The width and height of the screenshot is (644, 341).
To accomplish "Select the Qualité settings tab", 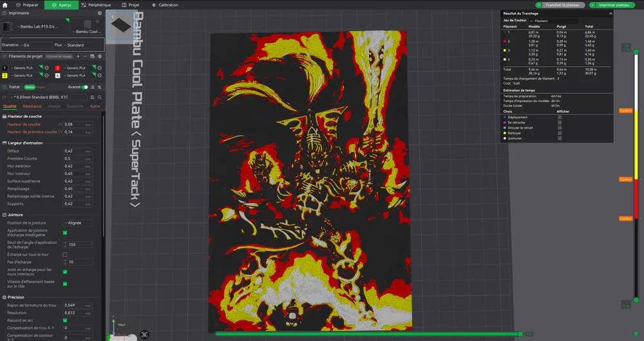I will tap(10, 106).
